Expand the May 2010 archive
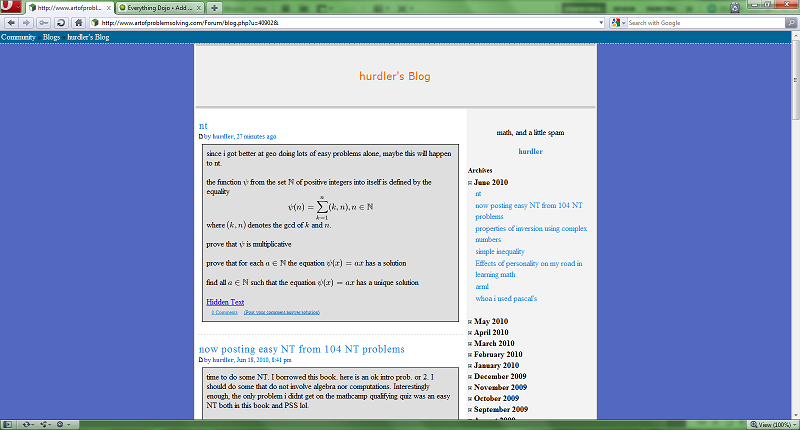Screen dimensions: 800x430 pyautogui.click(x=470, y=322)
